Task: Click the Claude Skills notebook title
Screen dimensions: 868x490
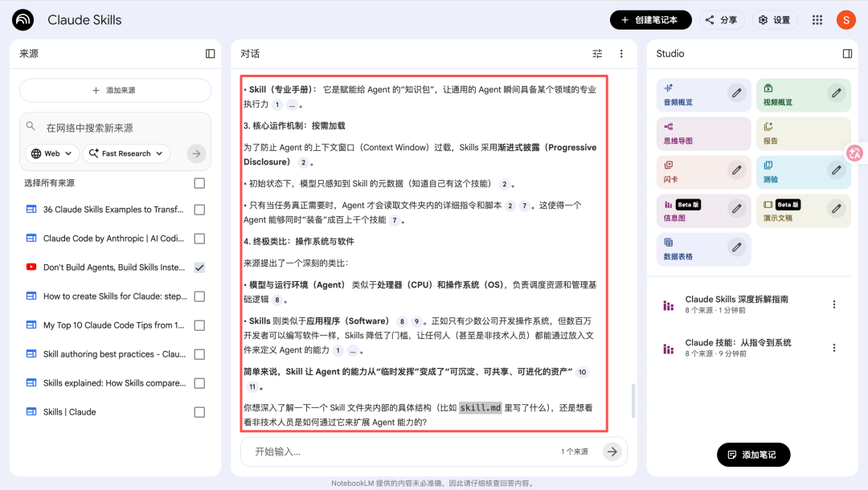Action: 84,20
